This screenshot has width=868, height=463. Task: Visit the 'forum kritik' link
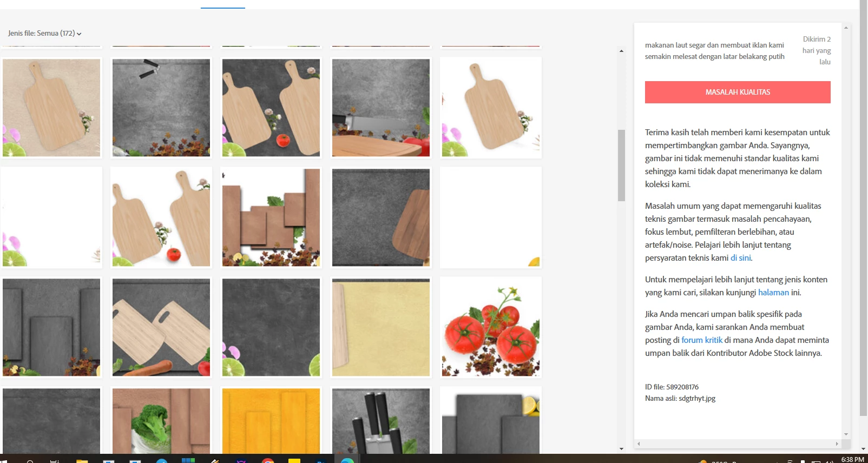coord(702,340)
